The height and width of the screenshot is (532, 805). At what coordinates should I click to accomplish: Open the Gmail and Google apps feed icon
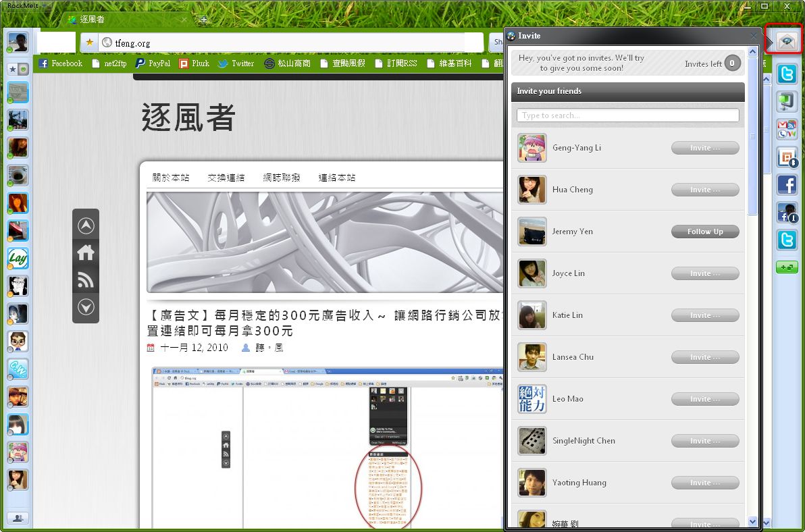click(x=787, y=129)
